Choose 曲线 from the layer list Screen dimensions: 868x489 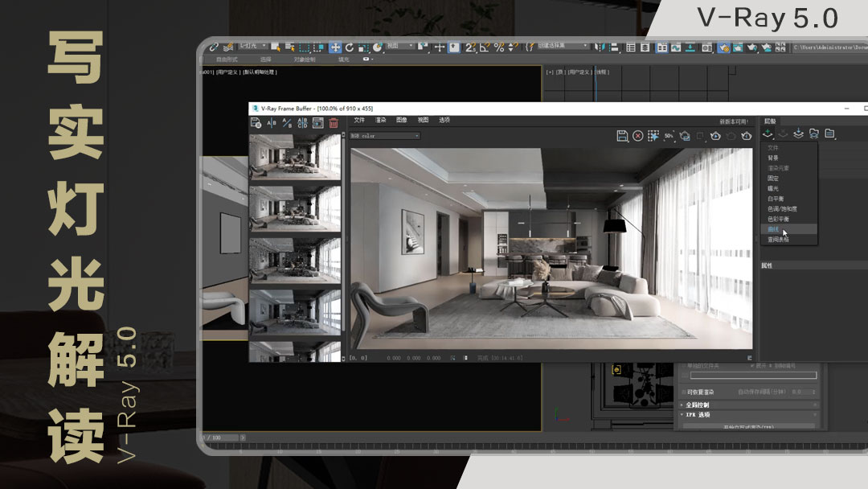click(773, 229)
